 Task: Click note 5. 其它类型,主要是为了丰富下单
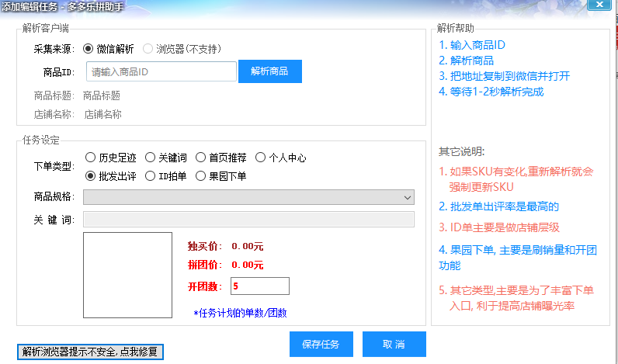516,291
